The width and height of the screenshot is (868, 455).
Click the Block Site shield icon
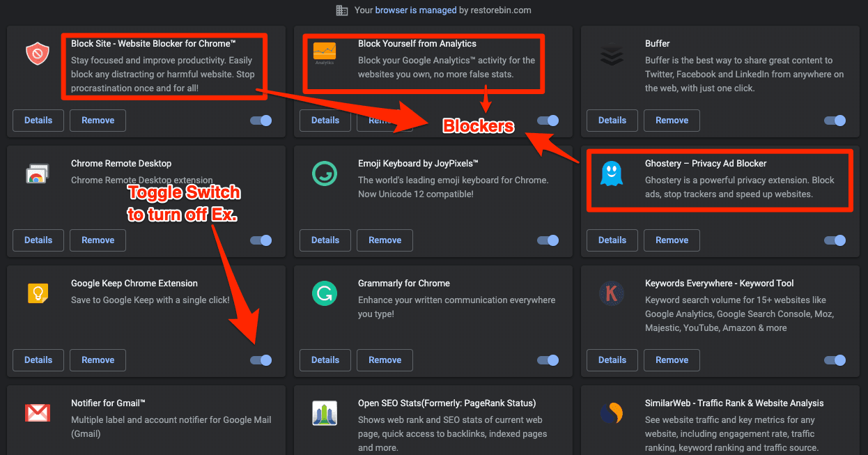pos(38,54)
